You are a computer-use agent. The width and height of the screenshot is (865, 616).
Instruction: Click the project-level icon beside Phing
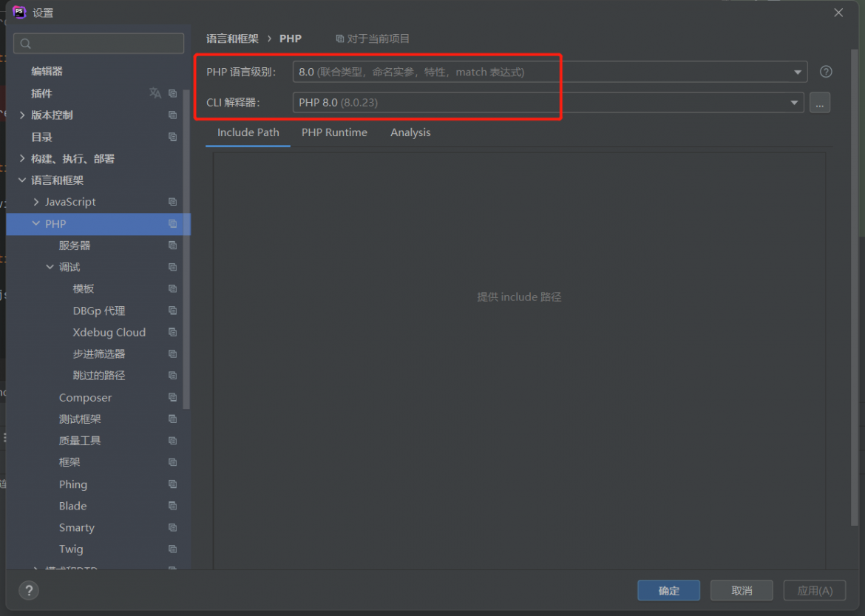point(173,484)
